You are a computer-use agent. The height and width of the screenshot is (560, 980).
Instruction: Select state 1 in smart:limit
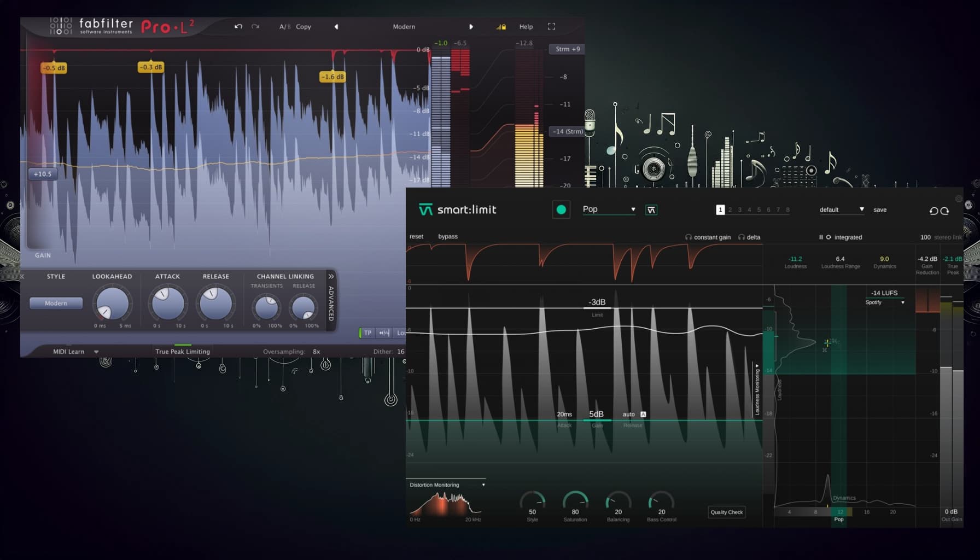click(720, 209)
